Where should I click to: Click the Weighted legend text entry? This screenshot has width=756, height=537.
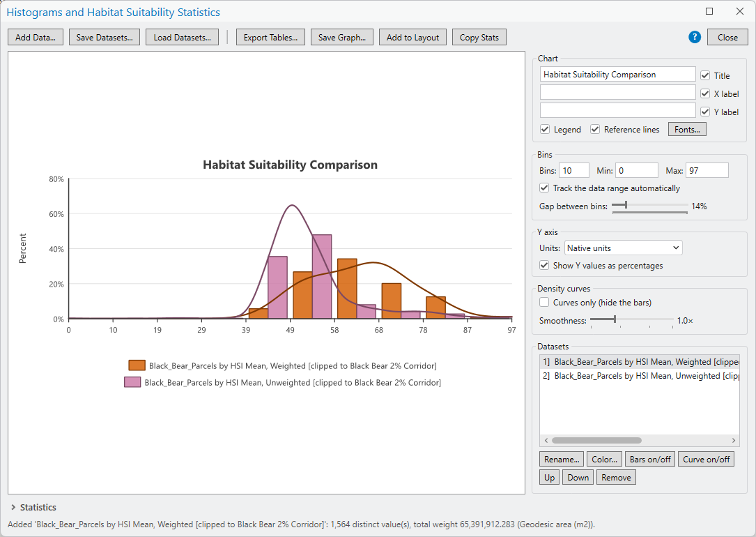293,365
